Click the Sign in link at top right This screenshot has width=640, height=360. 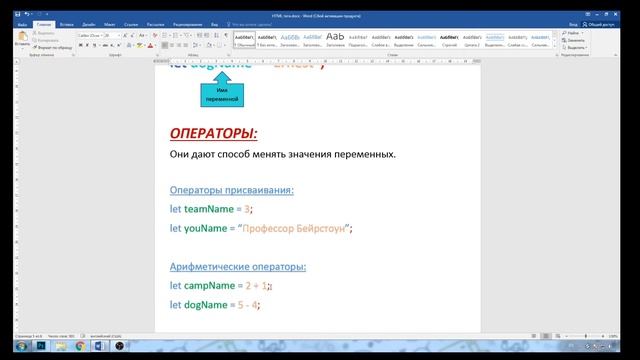(573, 24)
